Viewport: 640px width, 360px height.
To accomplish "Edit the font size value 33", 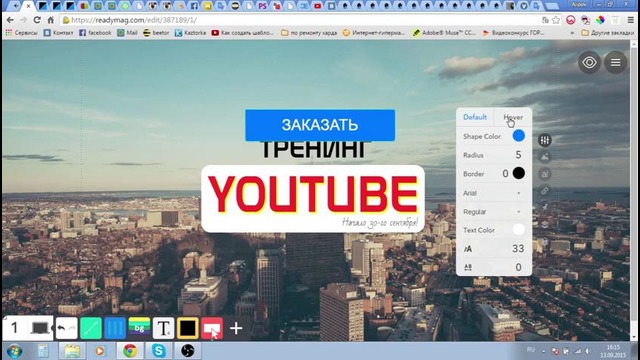I will [518, 248].
